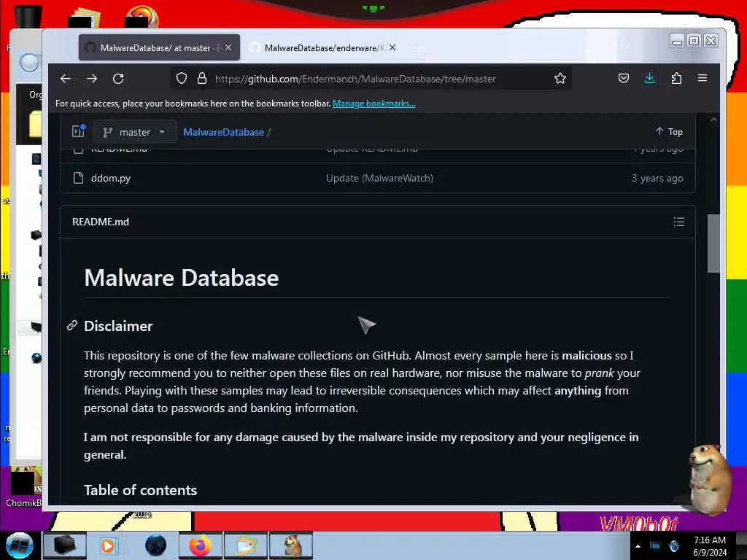Jump to Top of the page

(669, 131)
